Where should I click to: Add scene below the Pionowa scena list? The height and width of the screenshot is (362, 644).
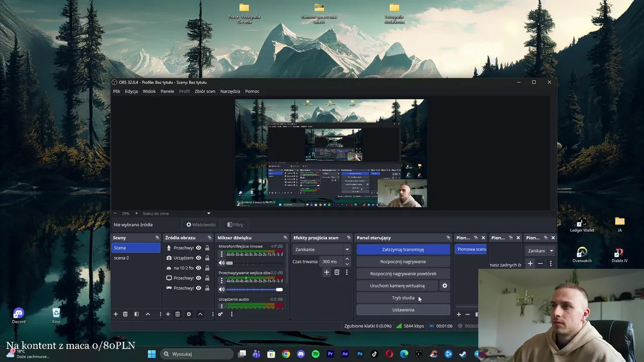coord(458,314)
